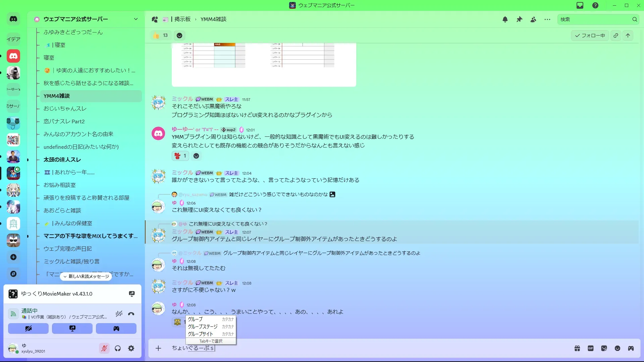Show member list icon
The height and width of the screenshot is (362, 644).
[x=533, y=19]
